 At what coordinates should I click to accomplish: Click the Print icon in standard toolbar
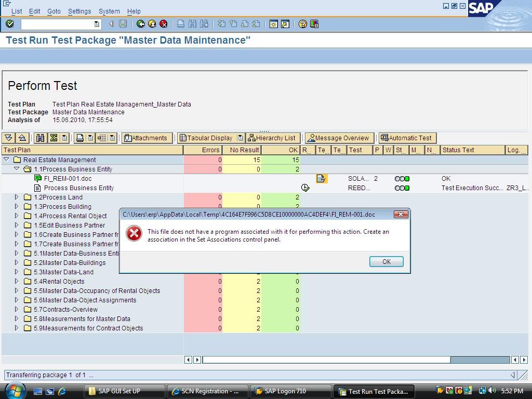pyautogui.click(x=181, y=24)
